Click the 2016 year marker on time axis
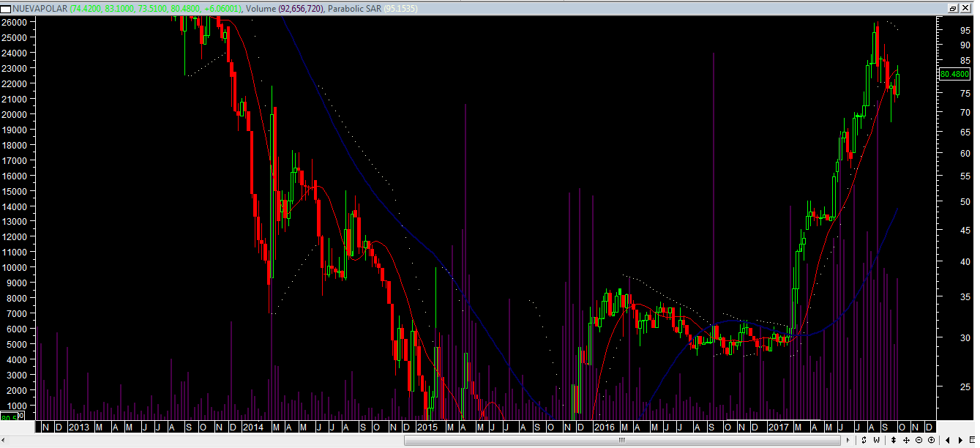Image resolution: width=980 pixels, height=448 pixels. 605,427
